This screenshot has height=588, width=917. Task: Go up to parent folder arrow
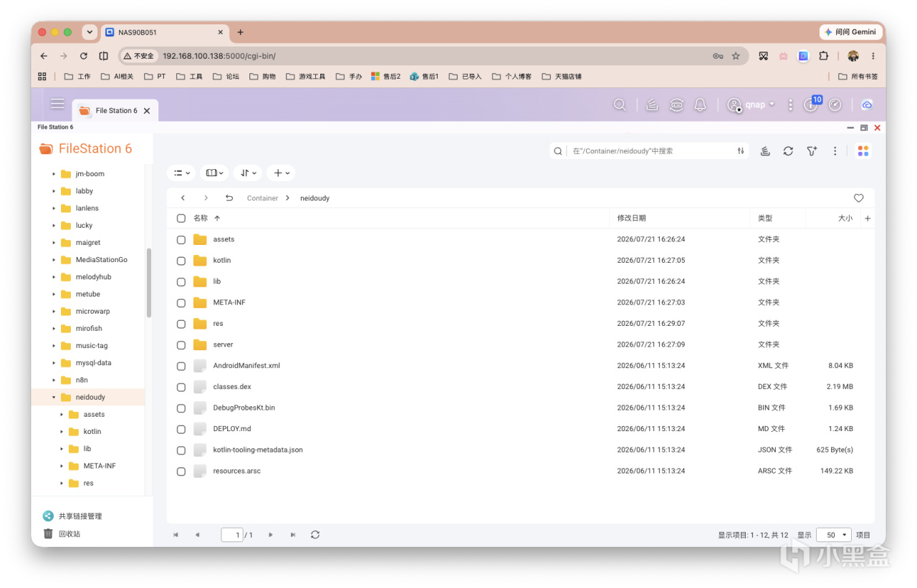click(229, 198)
